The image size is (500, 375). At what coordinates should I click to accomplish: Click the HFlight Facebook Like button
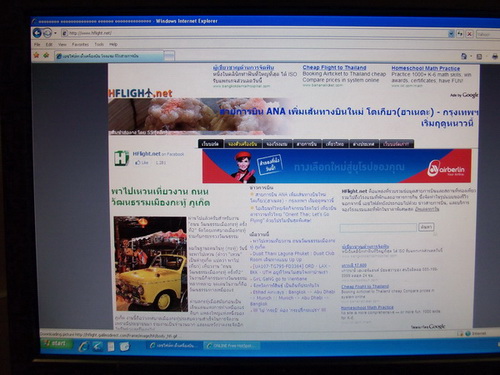click(141, 163)
